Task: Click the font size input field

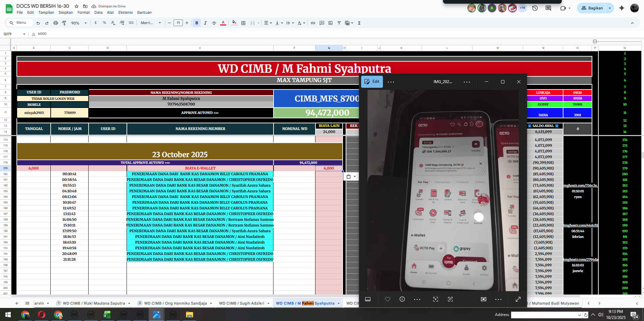Action: 178,23
